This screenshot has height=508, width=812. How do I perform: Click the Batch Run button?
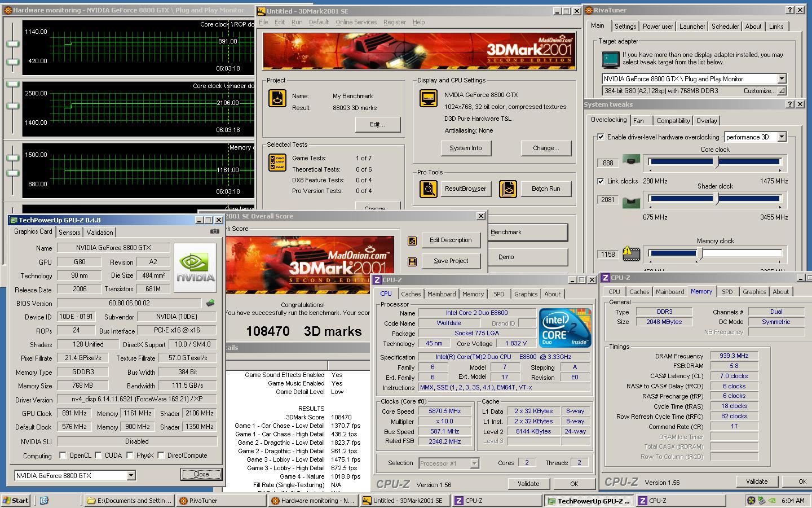pyautogui.click(x=546, y=189)
